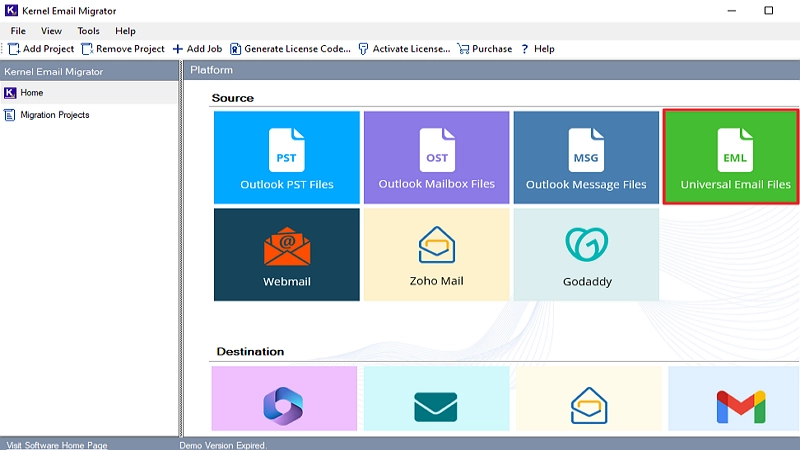Click the Add Project toolbar button
Viewport: 800px width, 450px height.
coord(41,49)
